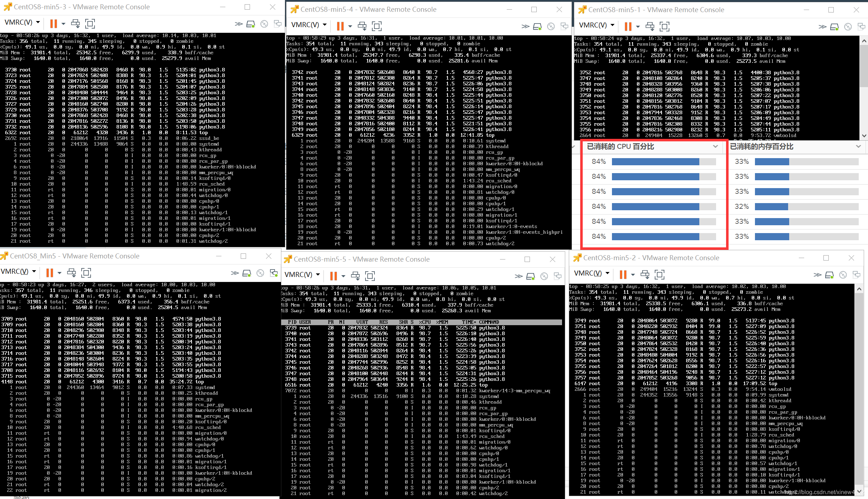Open power options arrow beside pause in CentOS8-min5-4

click(x=350, y=26)
